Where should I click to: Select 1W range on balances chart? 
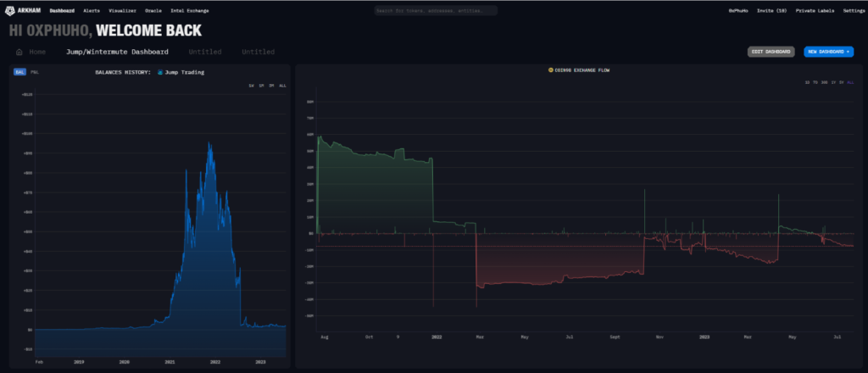252,86
